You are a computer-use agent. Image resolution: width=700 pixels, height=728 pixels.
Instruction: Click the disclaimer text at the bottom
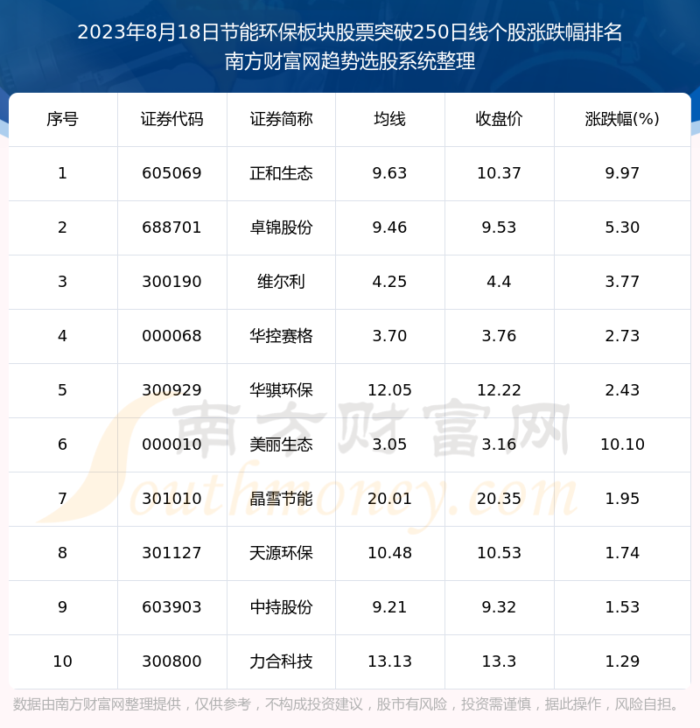click(346, 704)
